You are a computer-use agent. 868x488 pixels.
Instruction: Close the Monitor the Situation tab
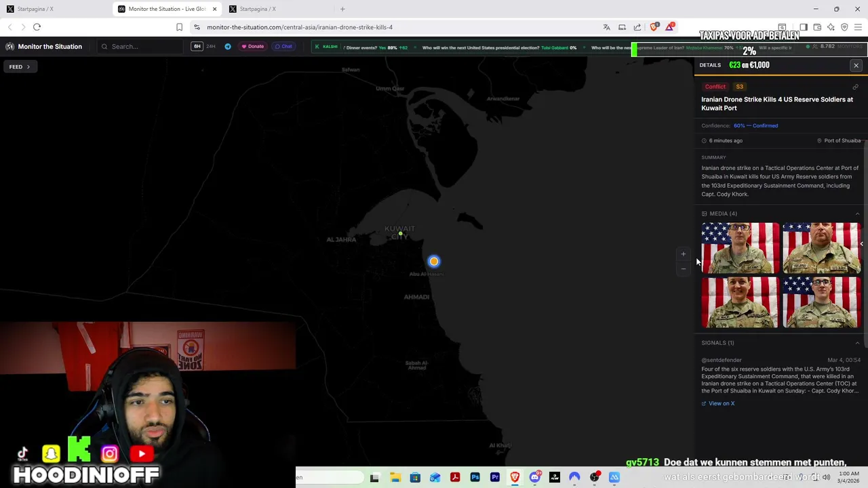(215, 9)
